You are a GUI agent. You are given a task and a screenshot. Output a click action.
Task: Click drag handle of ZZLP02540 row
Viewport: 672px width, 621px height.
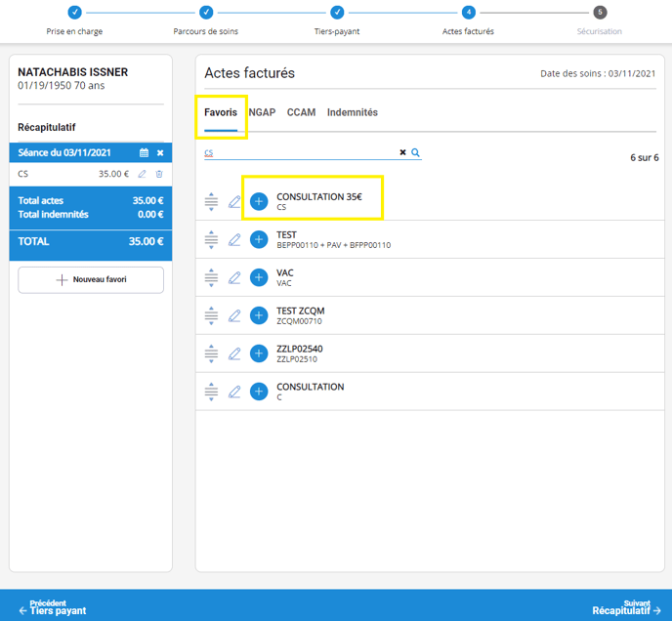click(x=211, y=353)
